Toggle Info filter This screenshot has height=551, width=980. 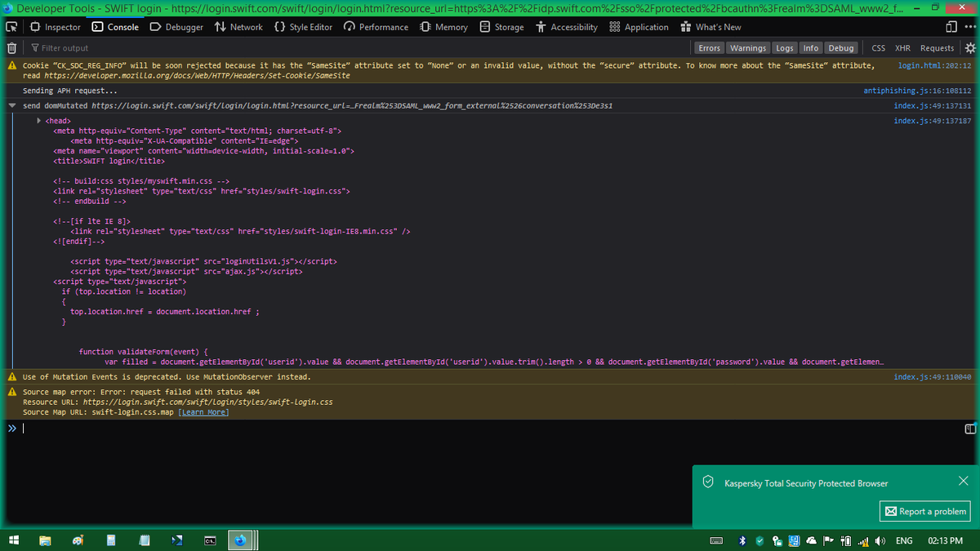point(811,48)
